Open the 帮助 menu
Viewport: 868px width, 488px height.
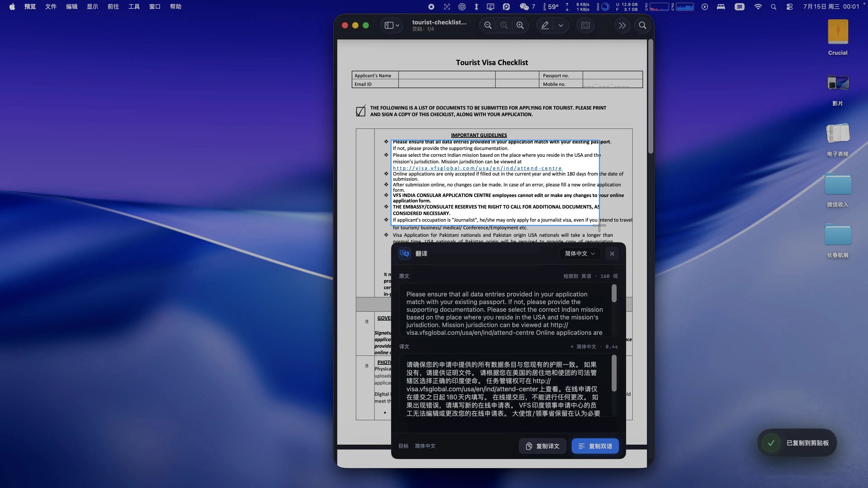176,6
